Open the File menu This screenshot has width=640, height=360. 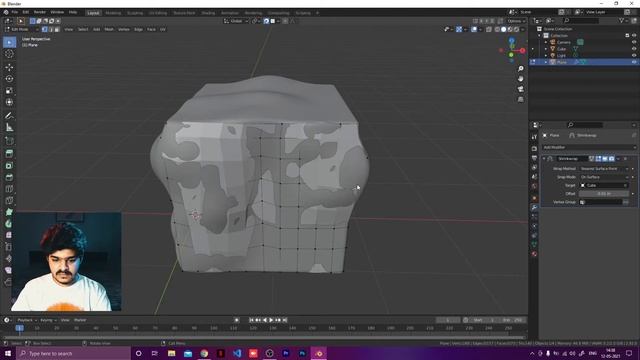tap(15, 12)
